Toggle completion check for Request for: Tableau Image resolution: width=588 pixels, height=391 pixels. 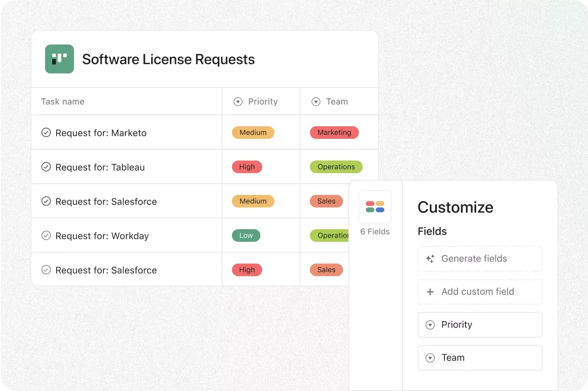pyautogui.click(x=46, y=167)
